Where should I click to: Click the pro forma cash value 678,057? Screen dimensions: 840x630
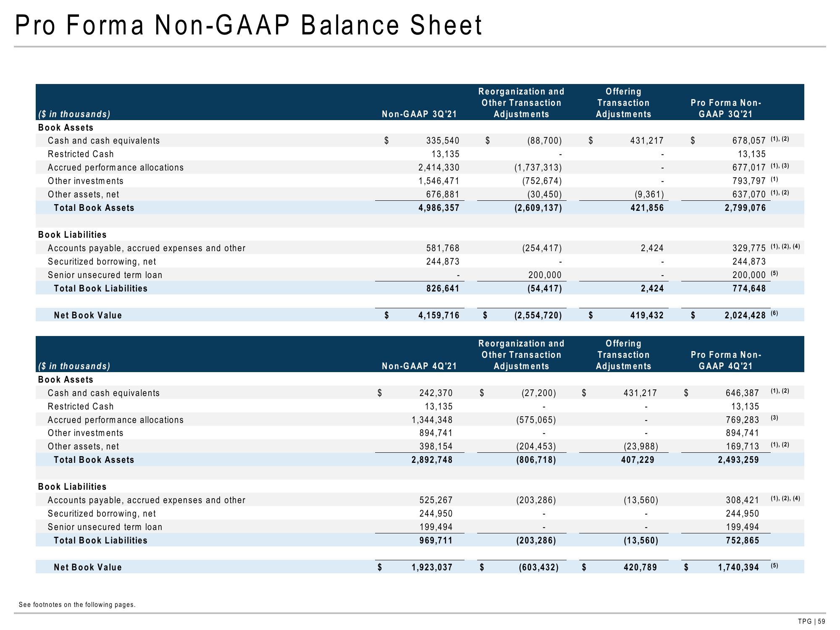[749, 141]
